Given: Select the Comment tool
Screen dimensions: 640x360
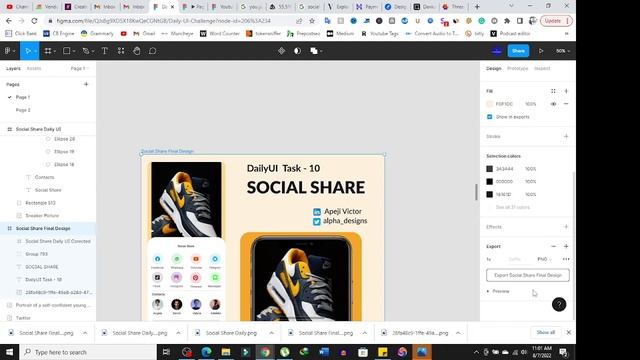Looking at the screenshot, I should [152, 51].
